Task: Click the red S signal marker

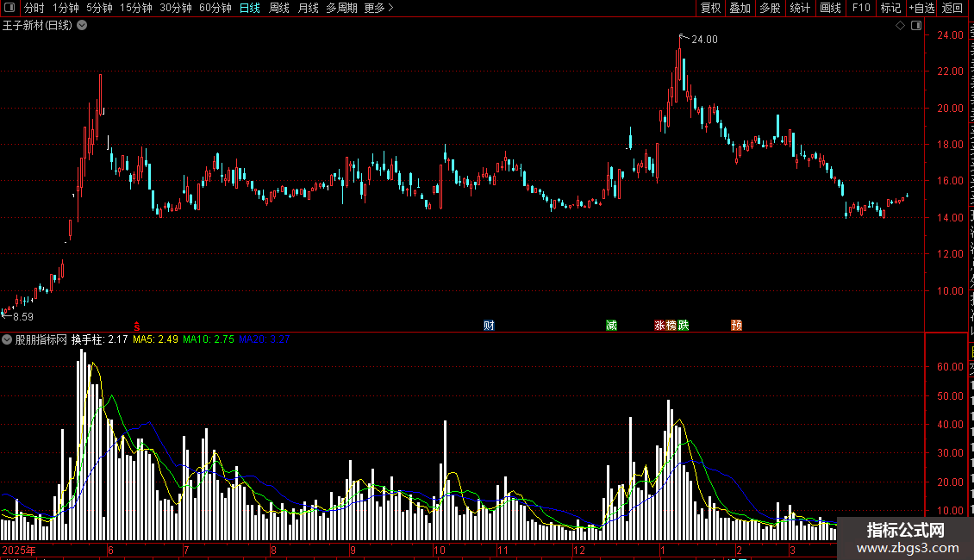Action: point(137,326)
